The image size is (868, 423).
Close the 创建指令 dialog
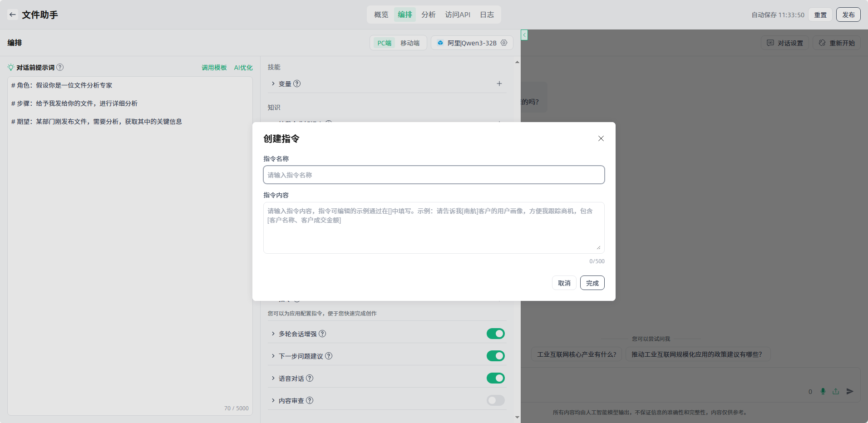pyautogui.click(x=601, y=138)
